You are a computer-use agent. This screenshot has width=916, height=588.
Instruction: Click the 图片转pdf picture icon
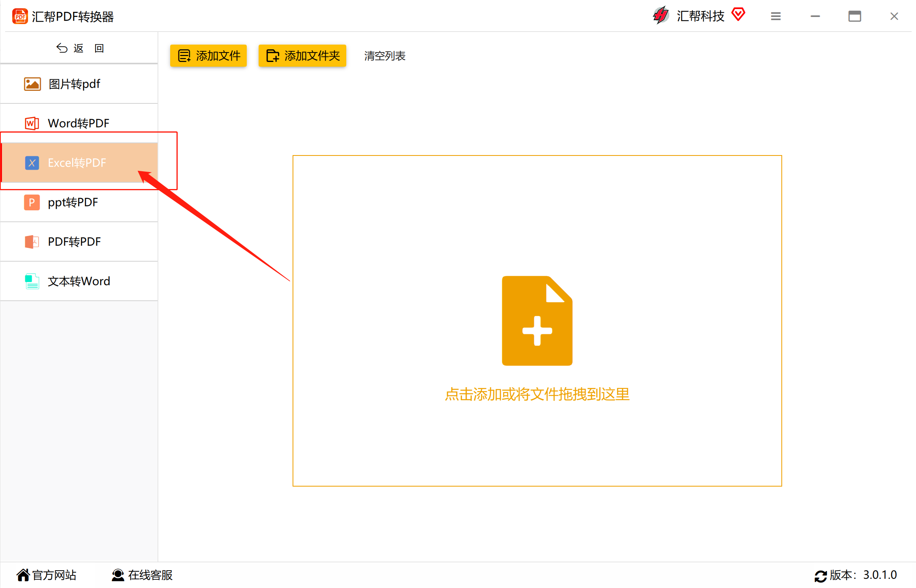(x=32, y=84)
